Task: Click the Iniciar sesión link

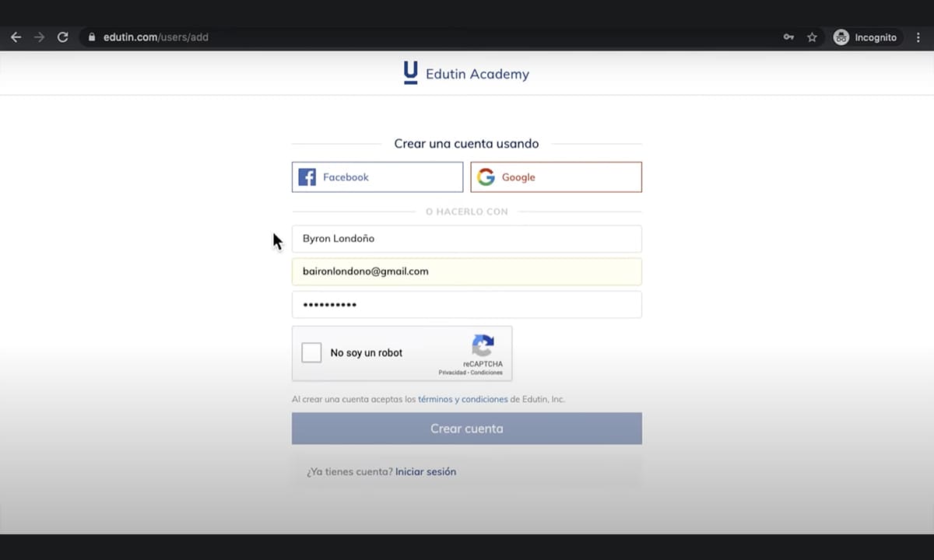Action: [426, 472]
